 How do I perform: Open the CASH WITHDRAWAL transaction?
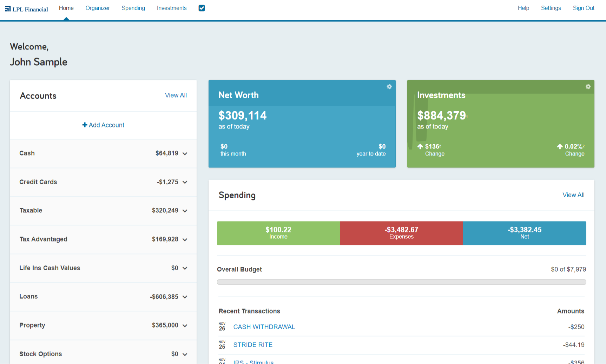(x=264, y=327)
